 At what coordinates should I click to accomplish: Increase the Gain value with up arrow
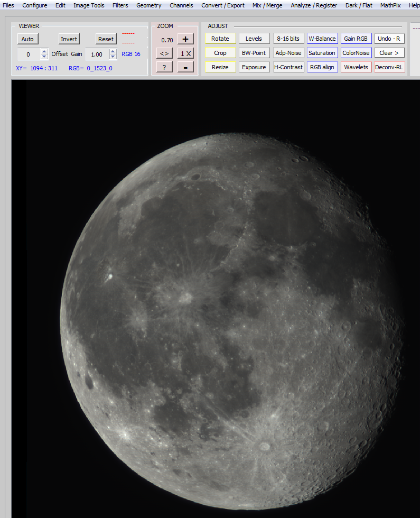113,51
